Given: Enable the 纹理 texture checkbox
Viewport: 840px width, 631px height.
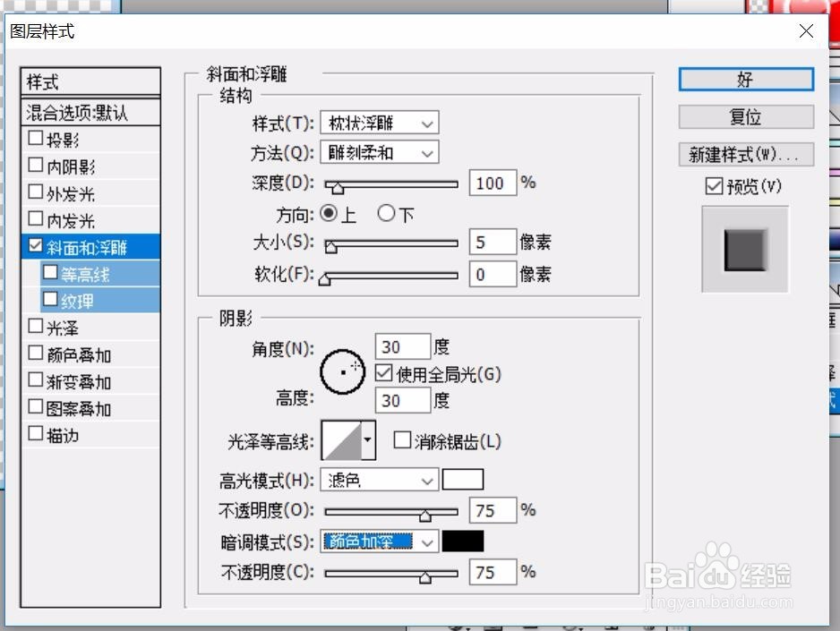Looking at the screenshot, I should tap(50, 299).
